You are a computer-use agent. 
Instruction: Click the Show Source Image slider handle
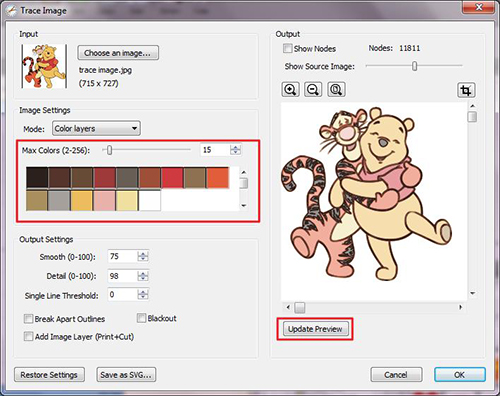414,66
